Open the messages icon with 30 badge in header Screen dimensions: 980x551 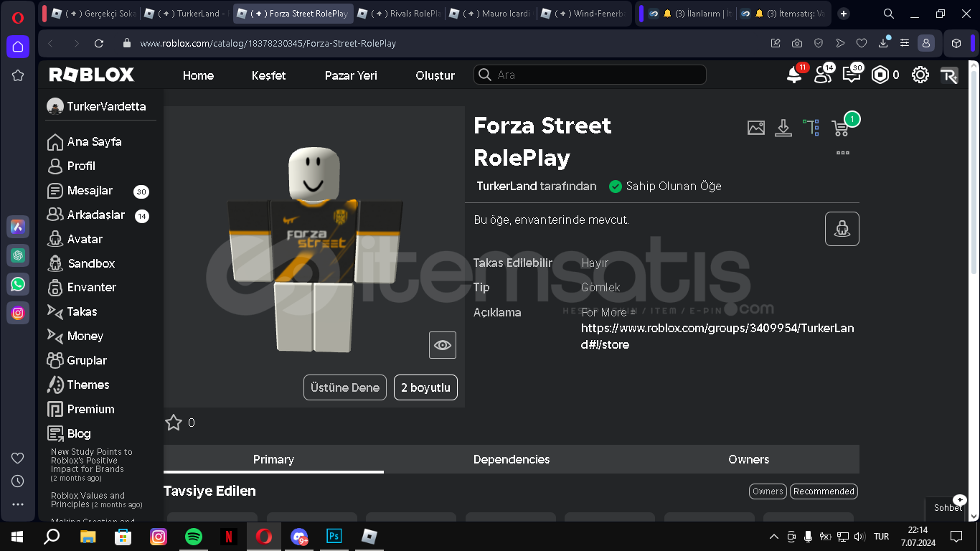[x=852, y=75]
